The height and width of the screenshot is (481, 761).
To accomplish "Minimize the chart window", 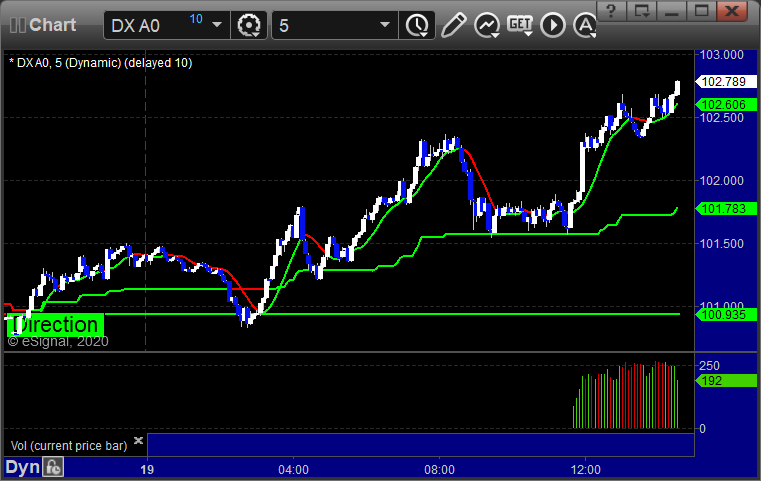I will coord(671,11).
